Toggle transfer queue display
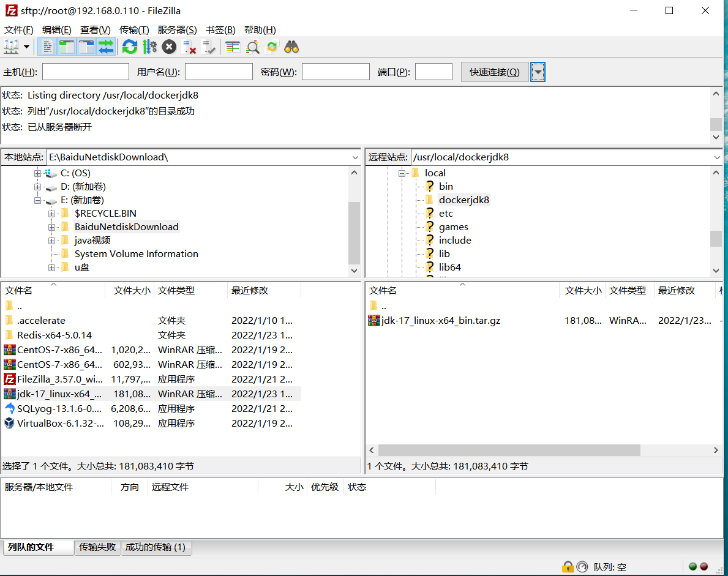The height and width of the screenshot is (576, 728). (106, 47)
